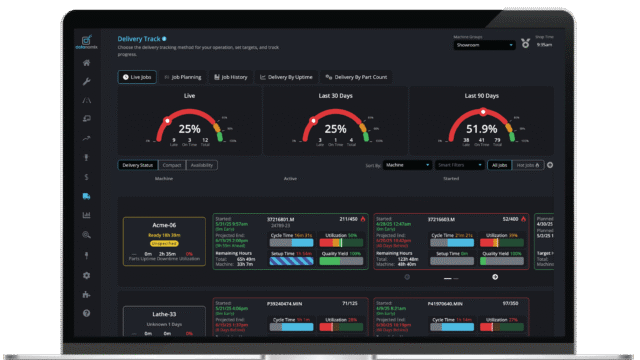Screen dimensions: 640x360
Task: Click the Lathe-33 machine card
Action: click(x=164, y=321)
